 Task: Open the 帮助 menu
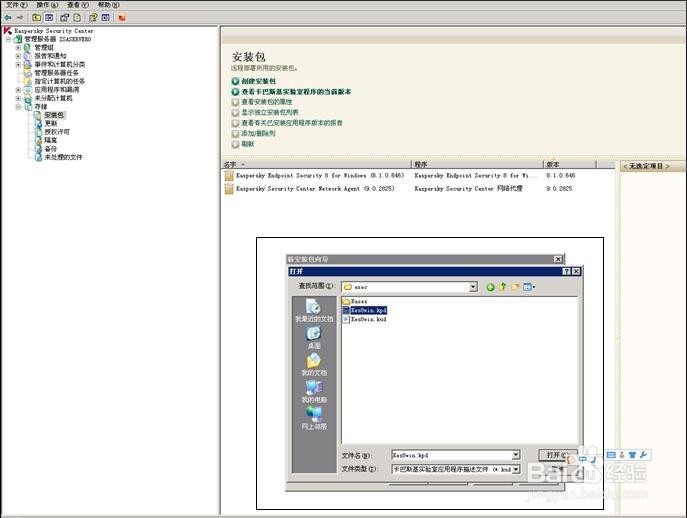108,5
